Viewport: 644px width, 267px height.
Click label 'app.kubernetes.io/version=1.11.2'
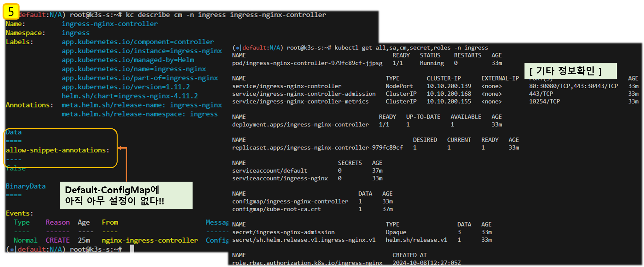click(x=126, y=87)
